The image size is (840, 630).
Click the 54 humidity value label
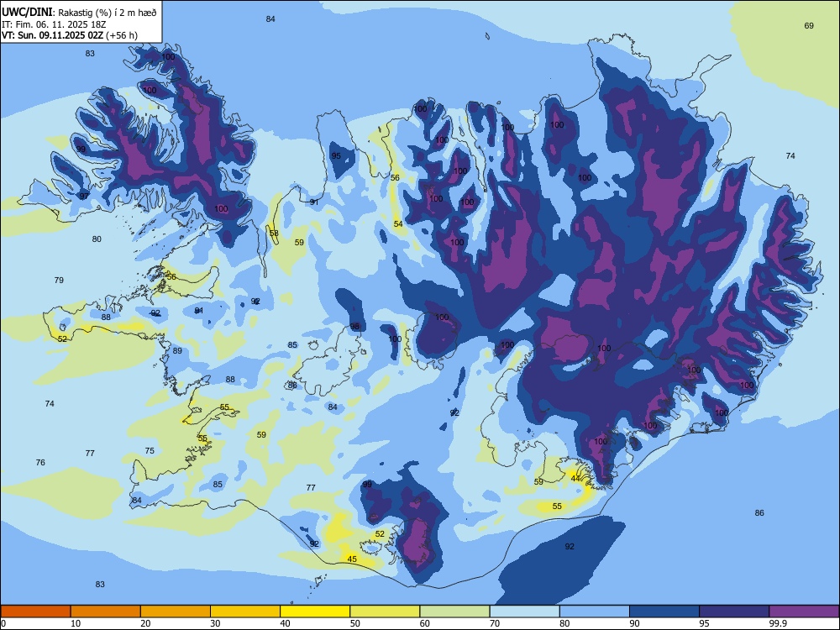(398, 224)
